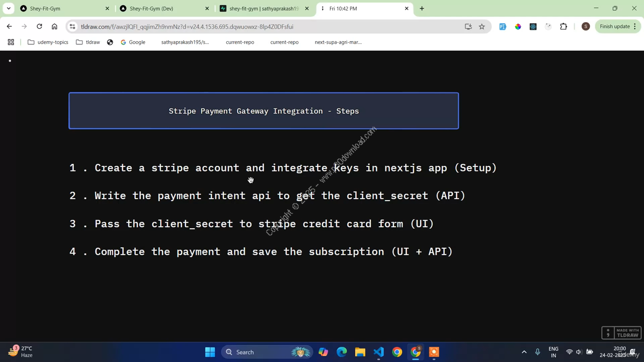The height and width of the screenshot is (362, 644).
Task: Click the Made with tldraw badge
Action: [621, 333]
